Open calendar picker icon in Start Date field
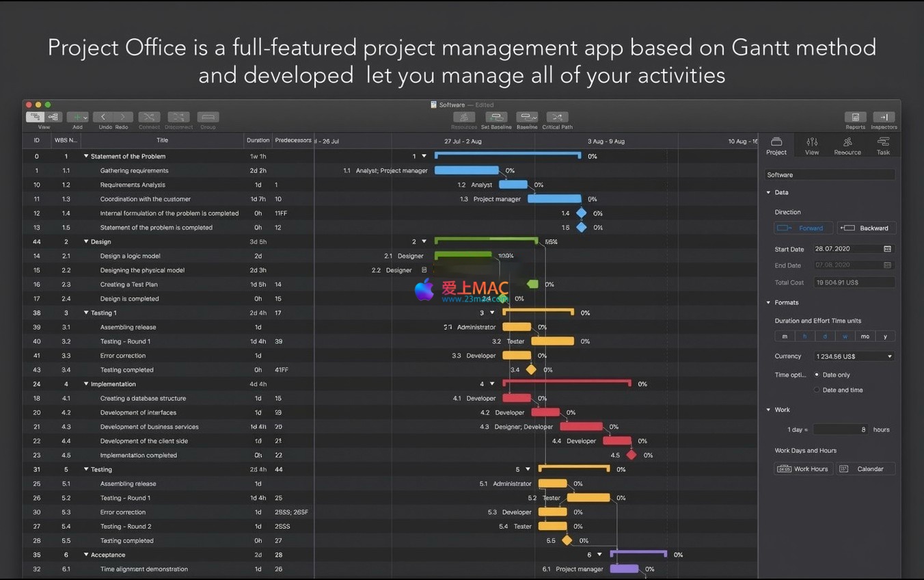Image resolution: width=924 pixels, height=580 pixels. pyautogui.click(x=887, y=249)
